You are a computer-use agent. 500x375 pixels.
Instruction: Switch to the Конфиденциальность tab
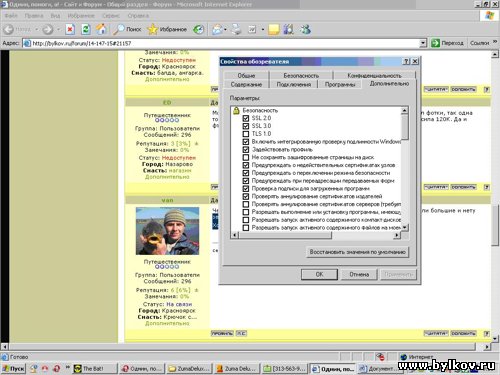pyautogui.click(x=374, y=75)
